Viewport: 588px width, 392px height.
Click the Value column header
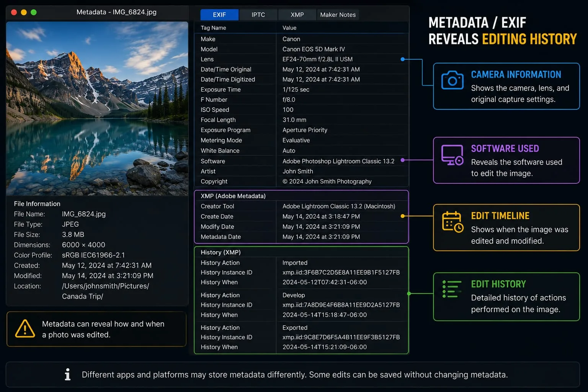289,28
